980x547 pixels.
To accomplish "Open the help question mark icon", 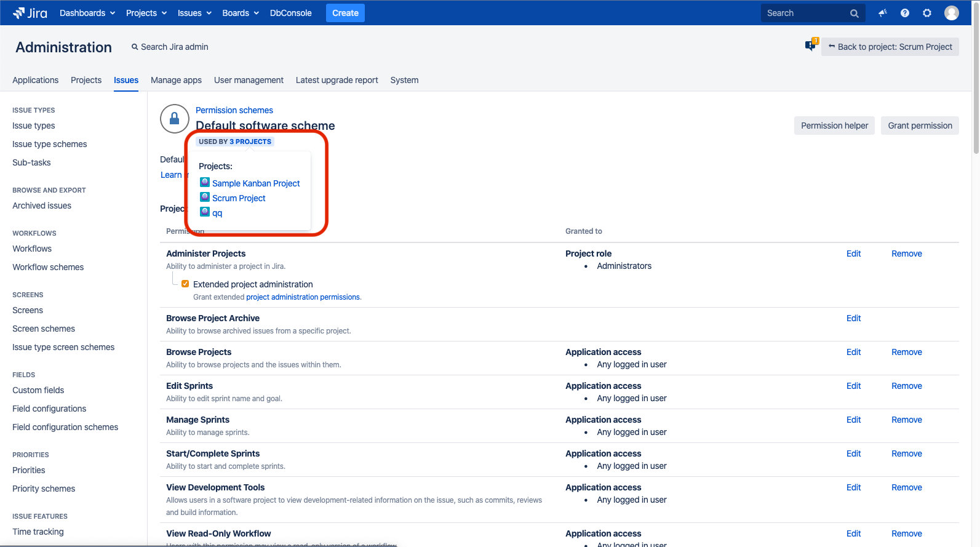I will click(x=904, y=13).
